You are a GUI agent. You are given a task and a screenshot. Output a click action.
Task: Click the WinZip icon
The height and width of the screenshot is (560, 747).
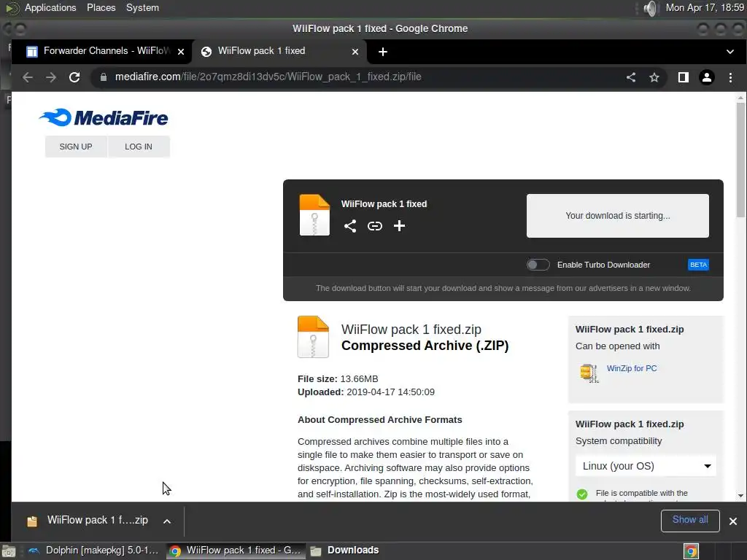tap(589, 373)
